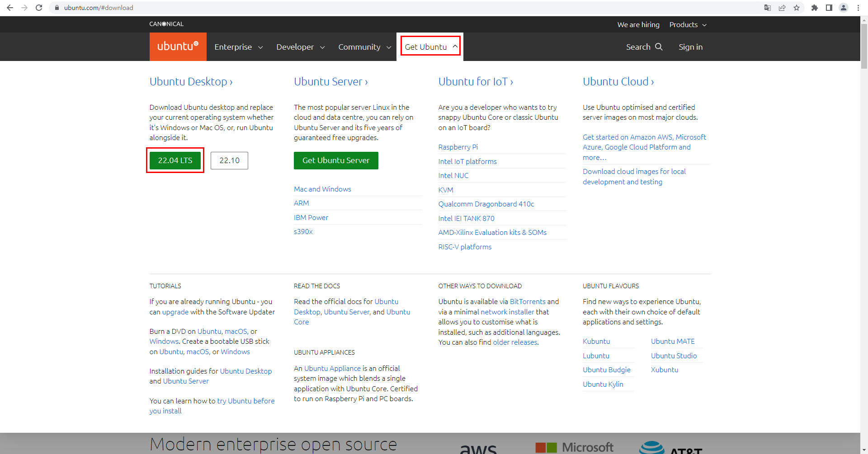This screenshot has width=868, height=454.
Task: Collapse the Get Ubuntu menu
Action: tap(431, 47)
